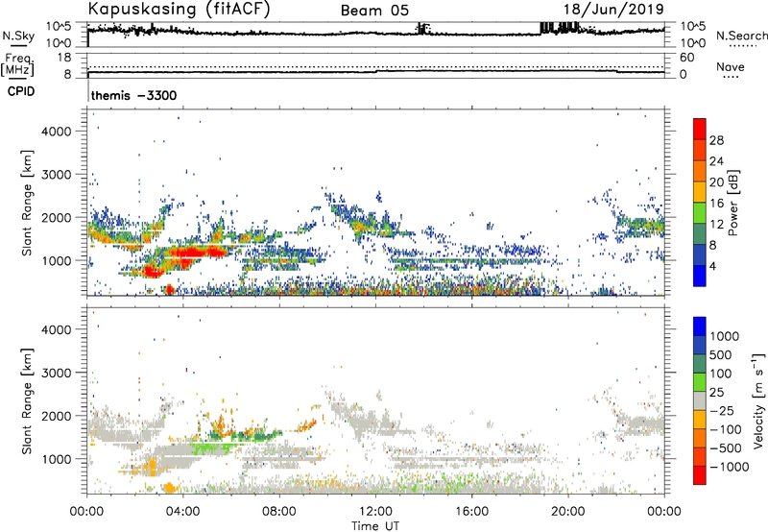Select the "Freq. [MHz]" axis label

click(17, 65)
